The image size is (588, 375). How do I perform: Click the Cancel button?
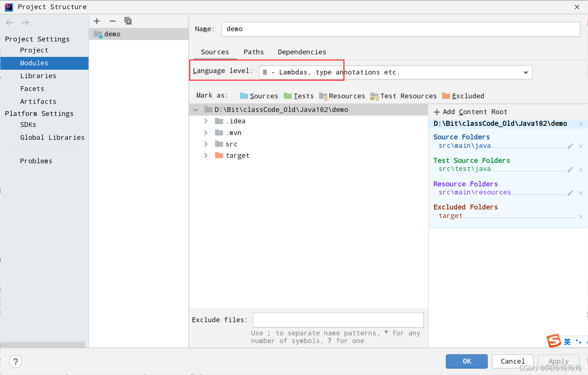tap(513, 361)
